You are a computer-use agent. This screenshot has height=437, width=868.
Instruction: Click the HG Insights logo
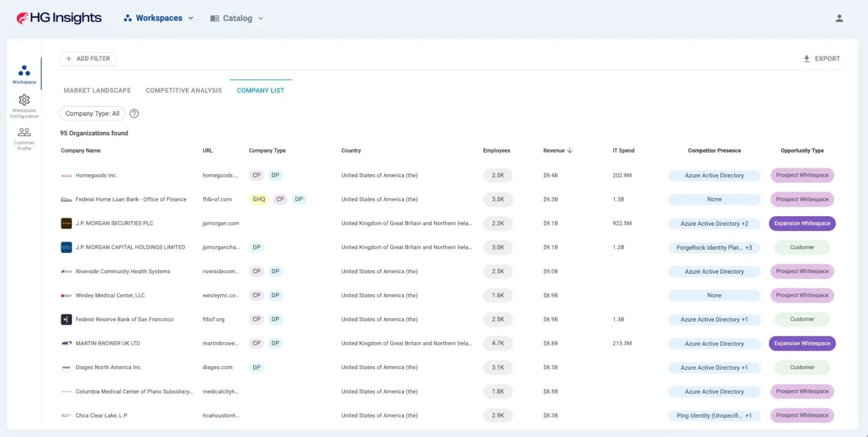point(59,18)
